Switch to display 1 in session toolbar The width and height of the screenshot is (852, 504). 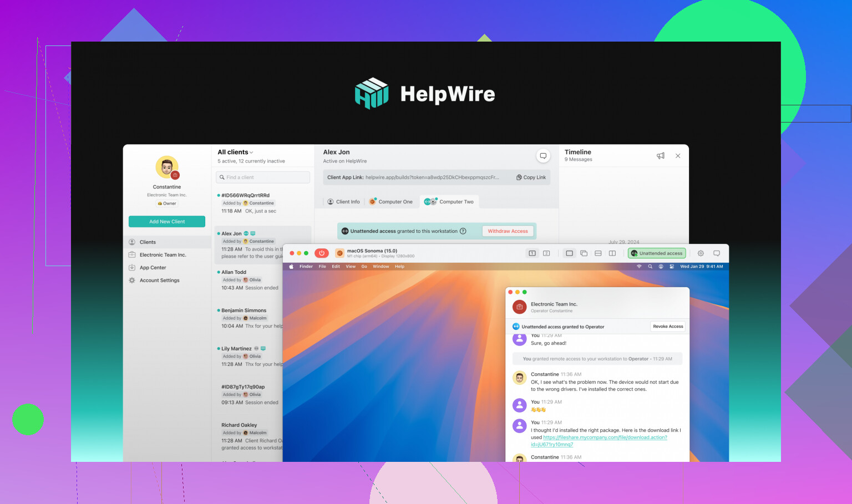[532, 253]
